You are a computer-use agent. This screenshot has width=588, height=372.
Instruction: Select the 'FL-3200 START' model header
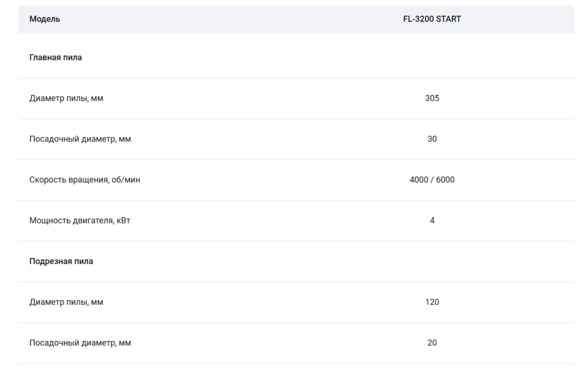432,19
